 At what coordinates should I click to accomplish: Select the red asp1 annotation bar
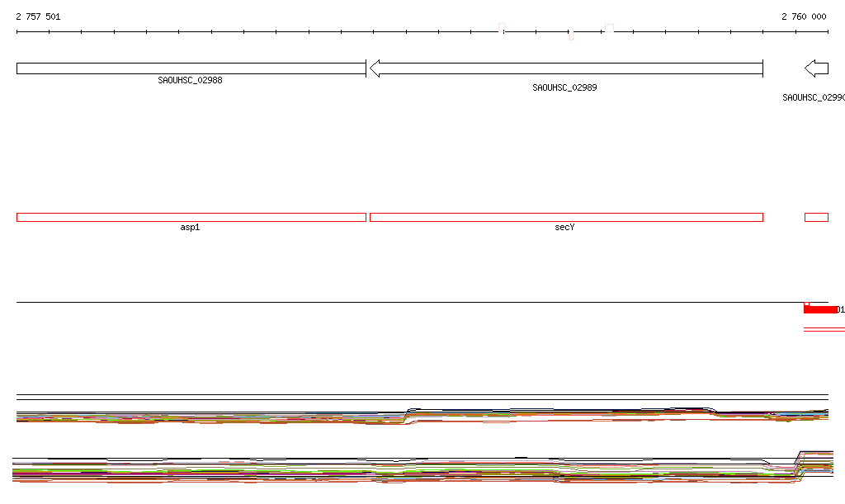tap(191, 218)
